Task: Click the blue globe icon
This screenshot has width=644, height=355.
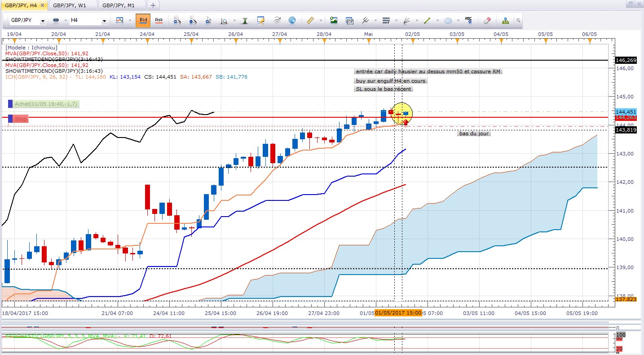Action: 292,21
